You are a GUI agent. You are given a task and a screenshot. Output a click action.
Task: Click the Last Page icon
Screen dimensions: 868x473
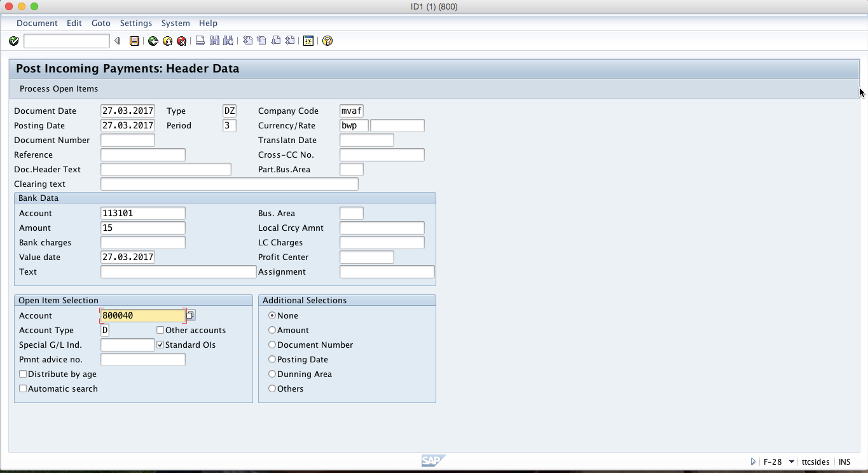289,41
